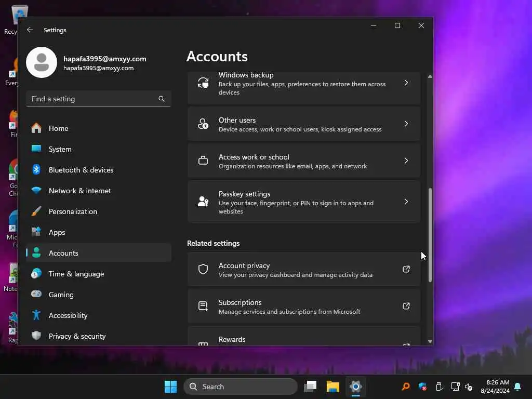Open Subscriptions external link icon

coord(406,306)
